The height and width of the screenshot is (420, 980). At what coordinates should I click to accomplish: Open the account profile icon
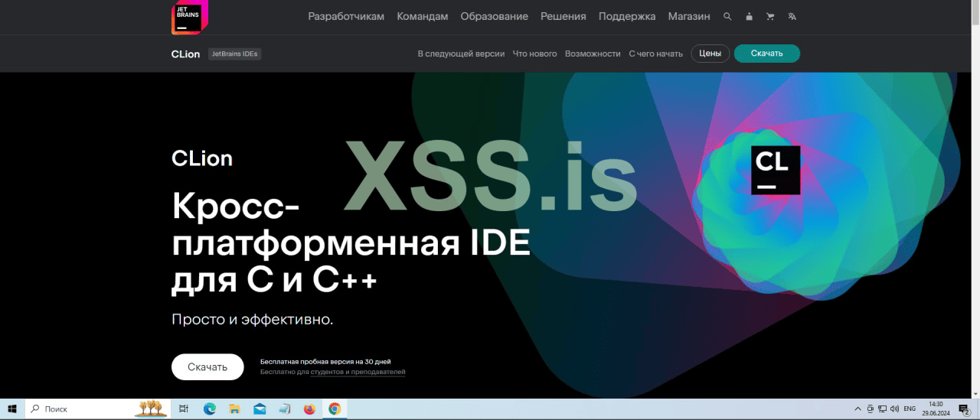click(x=749, y=16)
